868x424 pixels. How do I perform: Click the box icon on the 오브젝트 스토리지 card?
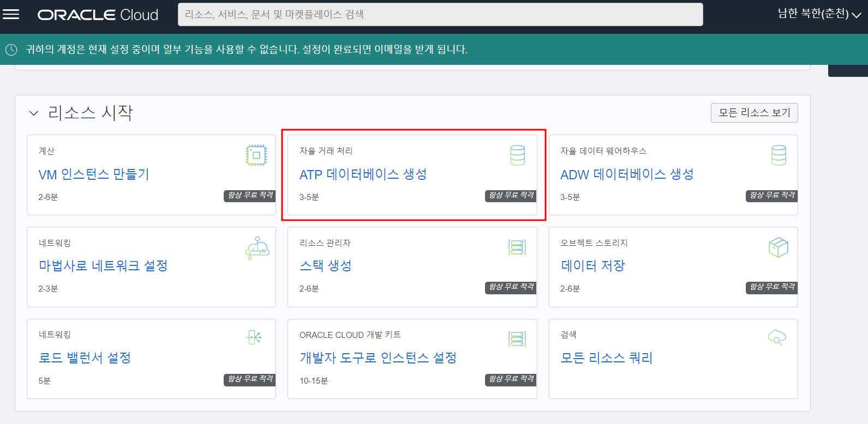pos(779,247)
